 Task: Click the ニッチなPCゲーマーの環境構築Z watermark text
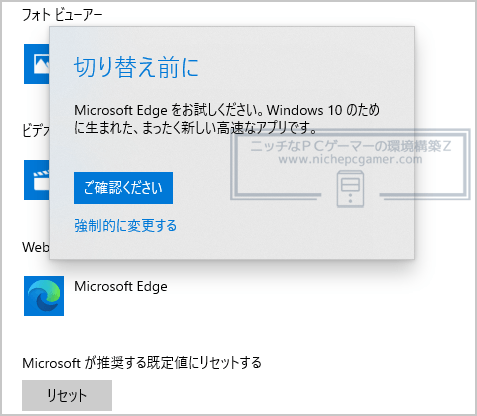[x=350, y=146]
